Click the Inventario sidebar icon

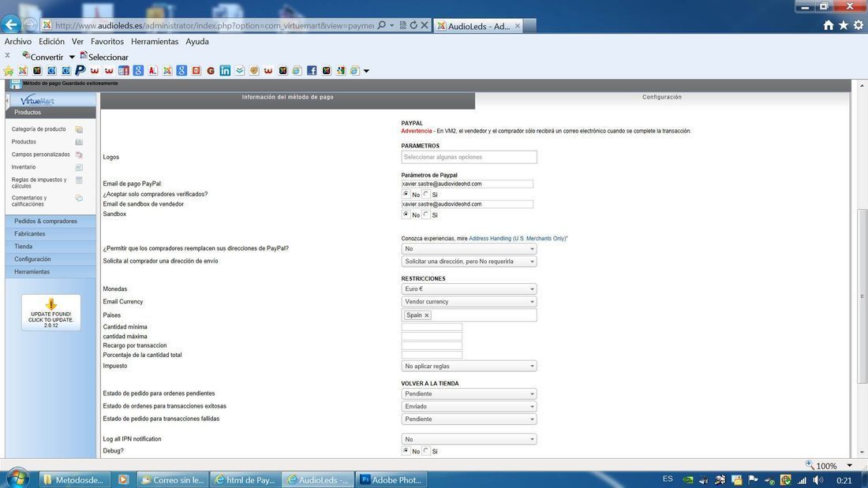tap(79, 167)
